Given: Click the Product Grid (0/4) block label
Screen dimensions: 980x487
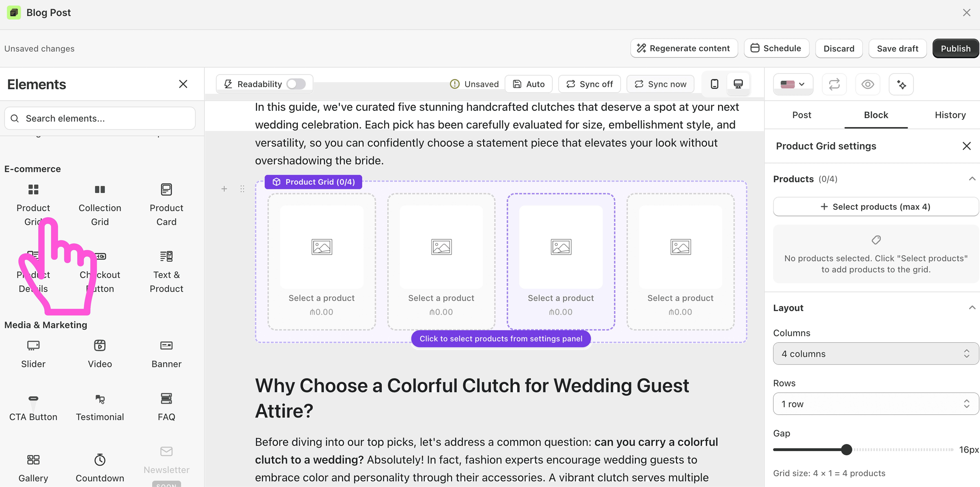Looking at the screenshot, I should (x=313, y=182).
